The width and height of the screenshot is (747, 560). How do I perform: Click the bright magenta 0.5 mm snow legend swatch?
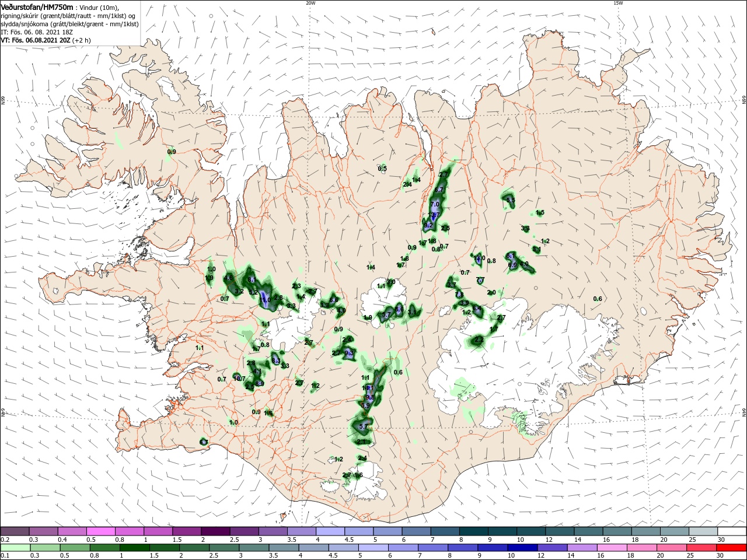coord(100,531)
